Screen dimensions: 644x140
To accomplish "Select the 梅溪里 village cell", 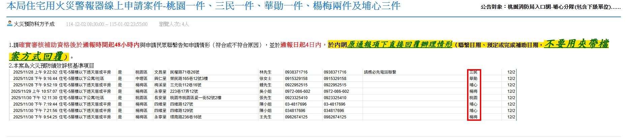I will 160,85.
